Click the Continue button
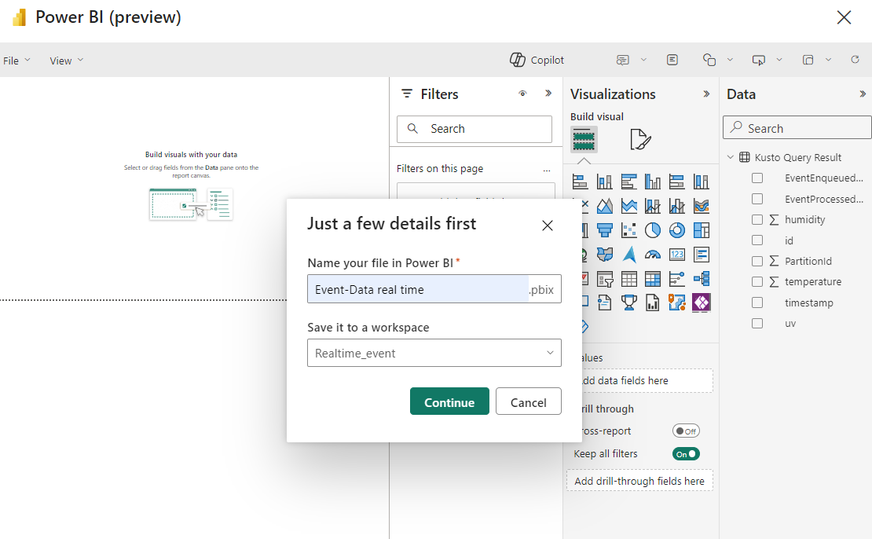872x539 pixels. coord(449,402)
